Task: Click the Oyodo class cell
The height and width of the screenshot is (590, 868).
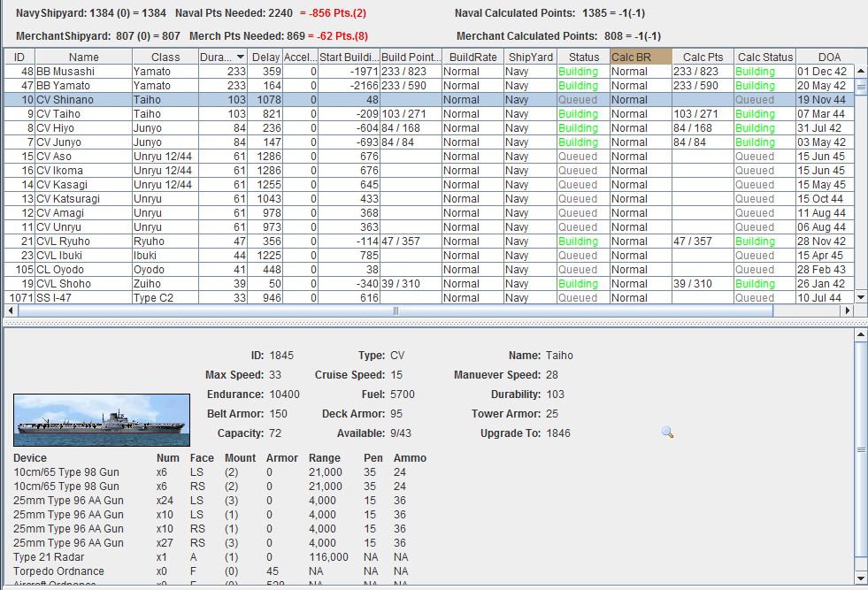Action: click(165, 270)
